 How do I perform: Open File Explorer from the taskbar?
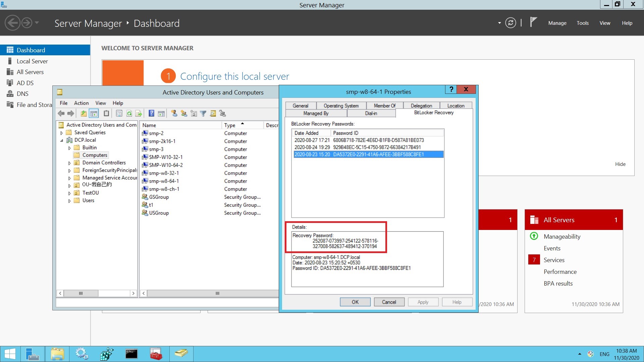click(x=57, y=354)
